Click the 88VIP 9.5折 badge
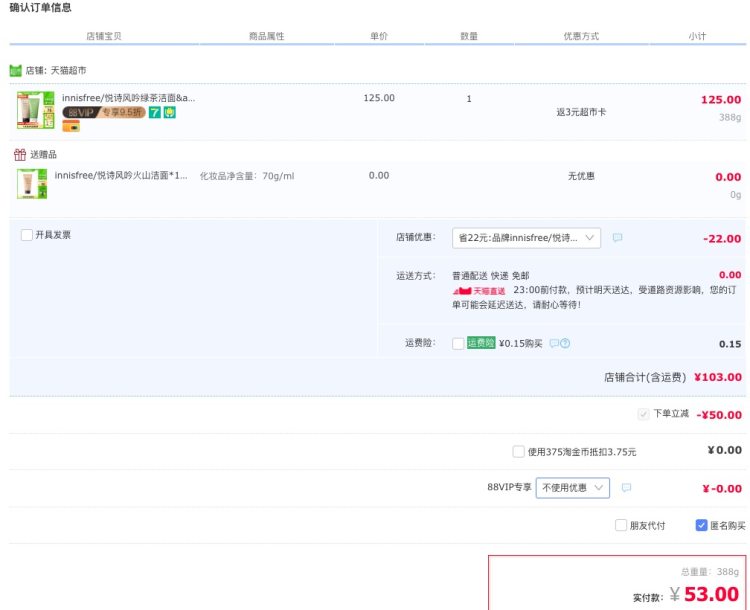 (x=104, y=112)
